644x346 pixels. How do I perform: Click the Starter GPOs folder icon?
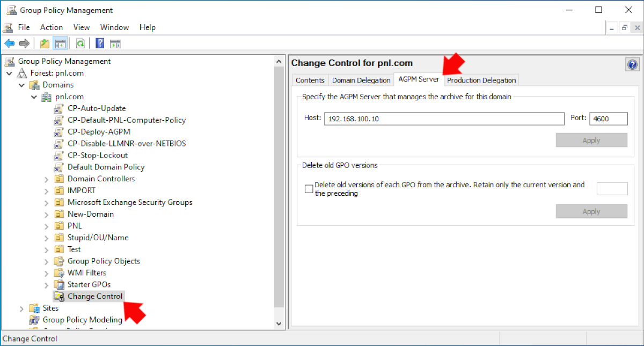[x=60, y=285]
